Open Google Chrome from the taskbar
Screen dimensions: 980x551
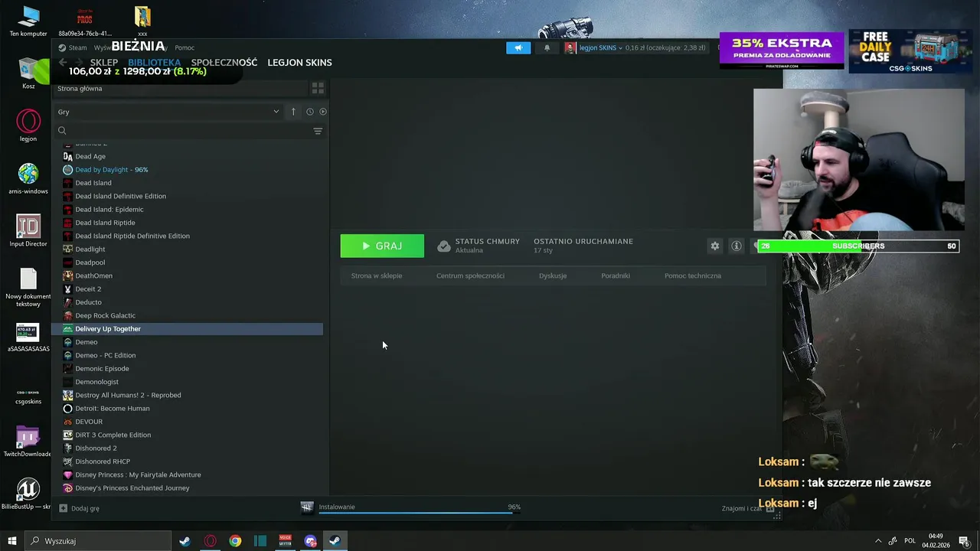click(235, 541)
